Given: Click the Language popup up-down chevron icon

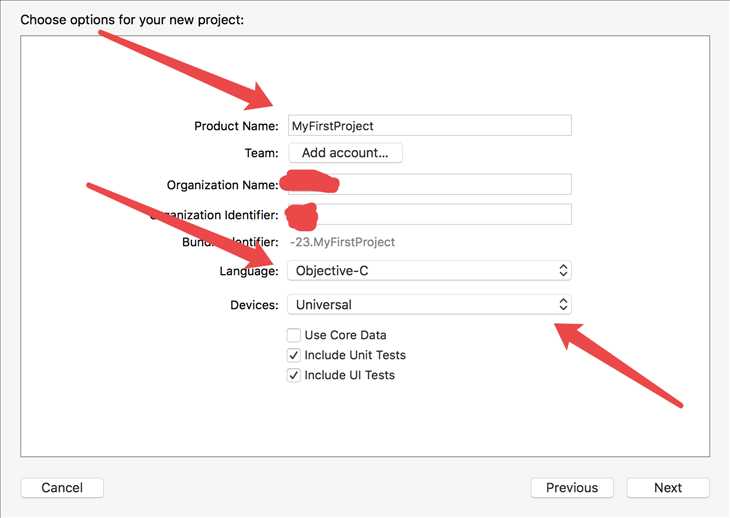Looking at the screenshot, I should [x=563, y=270].
